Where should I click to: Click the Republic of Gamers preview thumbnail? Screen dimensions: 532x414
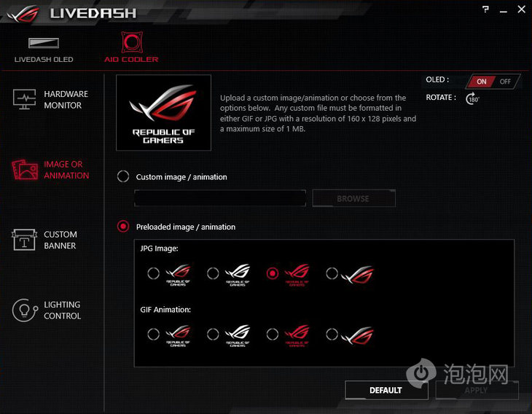coord(163,113)
